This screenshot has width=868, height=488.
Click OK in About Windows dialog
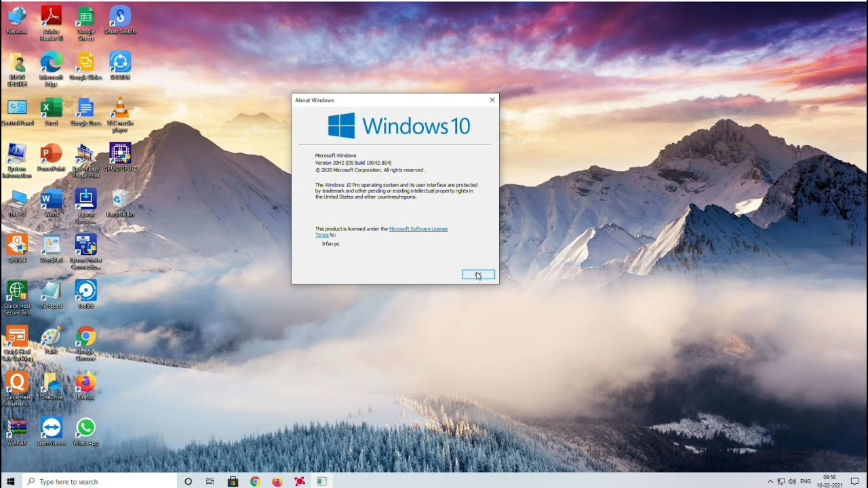(478, 274)
